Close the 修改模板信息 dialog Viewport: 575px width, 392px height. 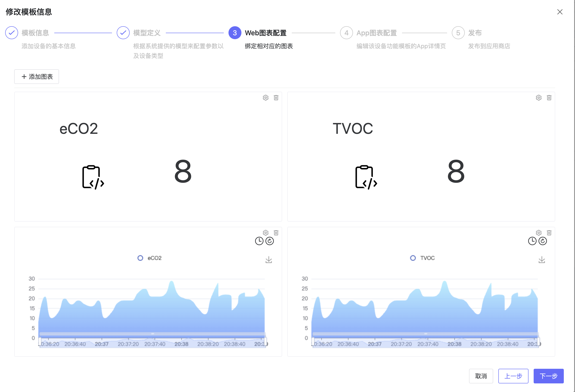coord(560,12)
